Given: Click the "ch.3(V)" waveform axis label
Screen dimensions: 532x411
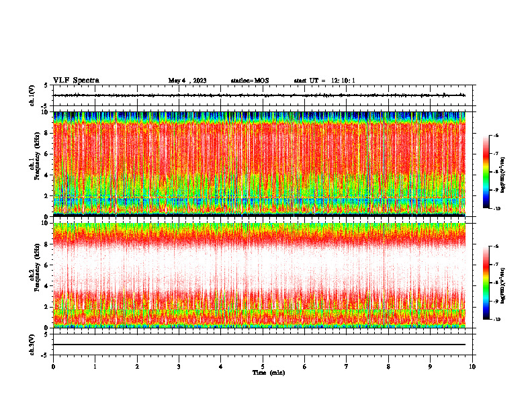Looking at the screenshot, I should coord(32,345).
